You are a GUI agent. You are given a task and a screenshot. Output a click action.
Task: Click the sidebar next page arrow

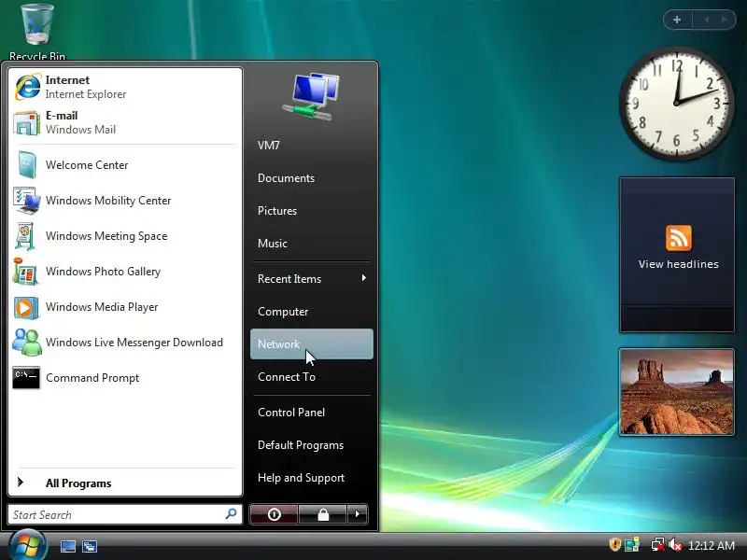[x=725, y=20]
